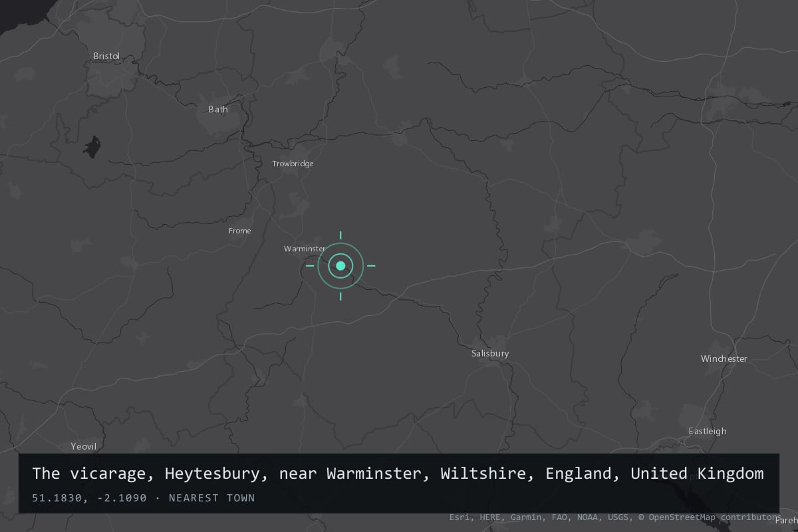
Task: Select the Bristol city label
Action: coord(106,57)
